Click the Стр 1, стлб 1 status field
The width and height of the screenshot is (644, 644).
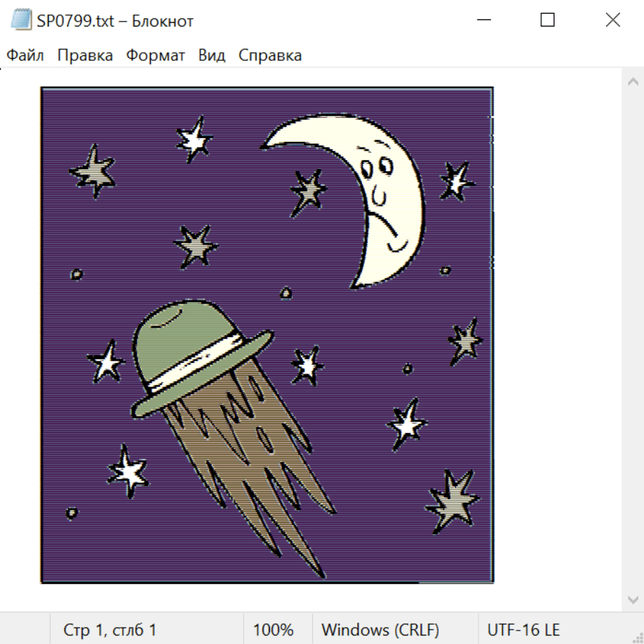(109, 630)
